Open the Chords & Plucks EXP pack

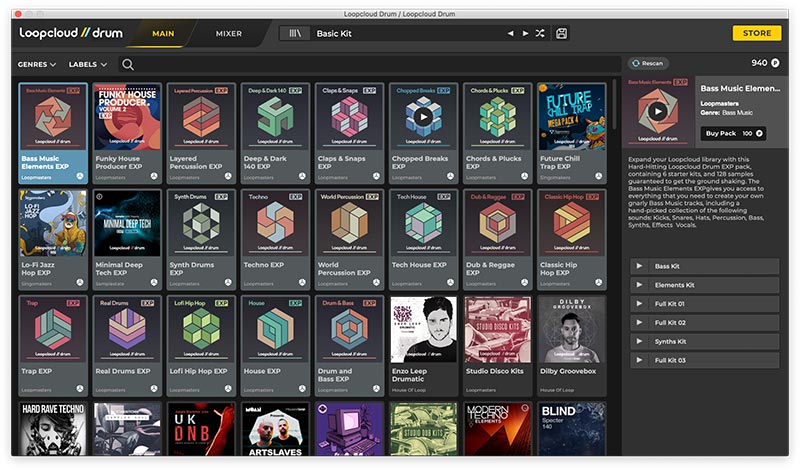click(498, 133)
